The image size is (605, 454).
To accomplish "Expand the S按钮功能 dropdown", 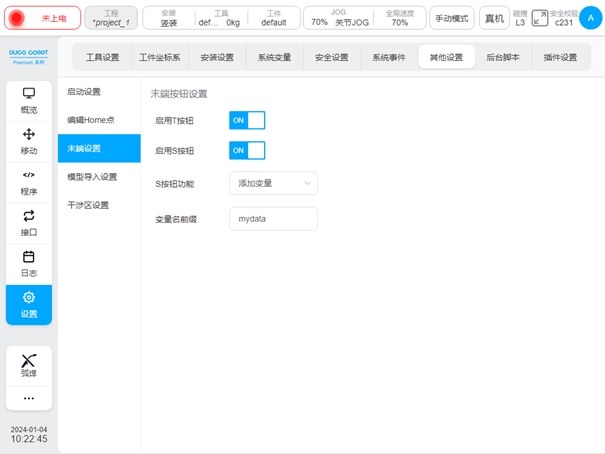I will coord(273,183).
